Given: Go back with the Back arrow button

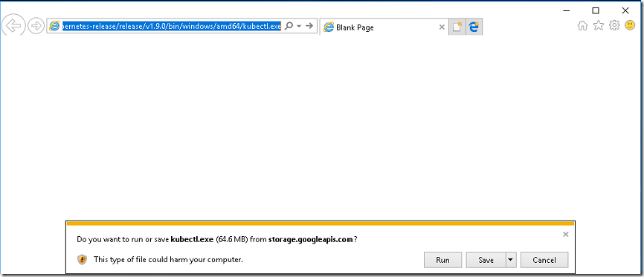Looking at the screenshot, I should click(x=13, y=26).
